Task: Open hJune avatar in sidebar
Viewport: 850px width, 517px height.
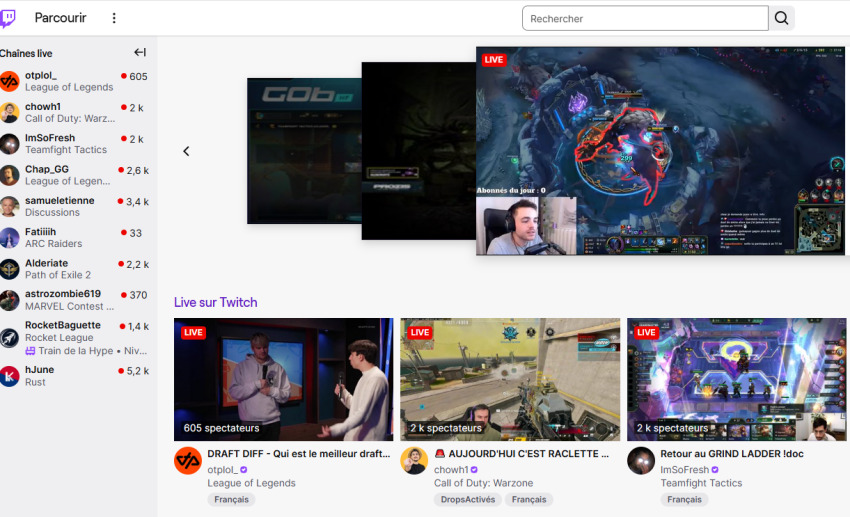Action: click(9, 376)
